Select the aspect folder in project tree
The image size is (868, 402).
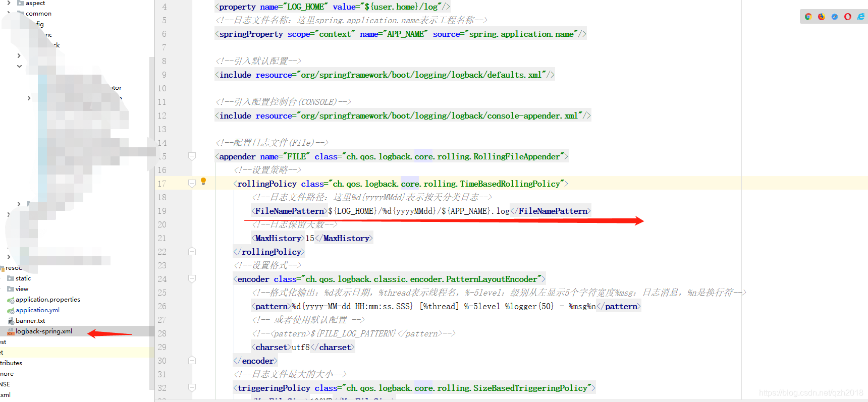(35, 3)
